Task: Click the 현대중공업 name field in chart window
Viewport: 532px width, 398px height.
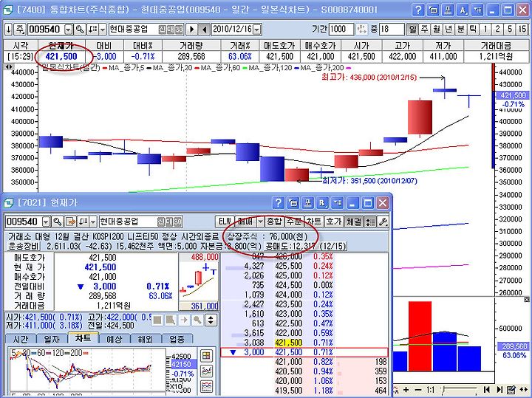Action: 146,29
